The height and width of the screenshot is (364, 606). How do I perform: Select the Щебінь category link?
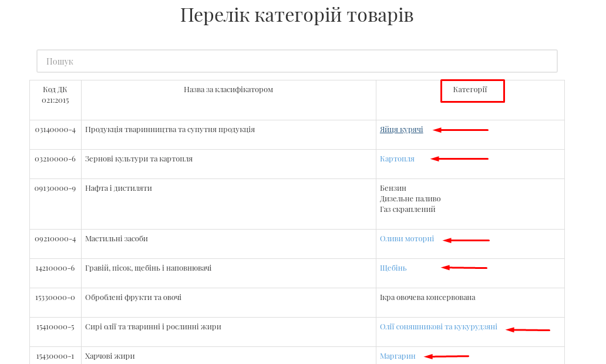pyautogui.click(x=393, y=268)
